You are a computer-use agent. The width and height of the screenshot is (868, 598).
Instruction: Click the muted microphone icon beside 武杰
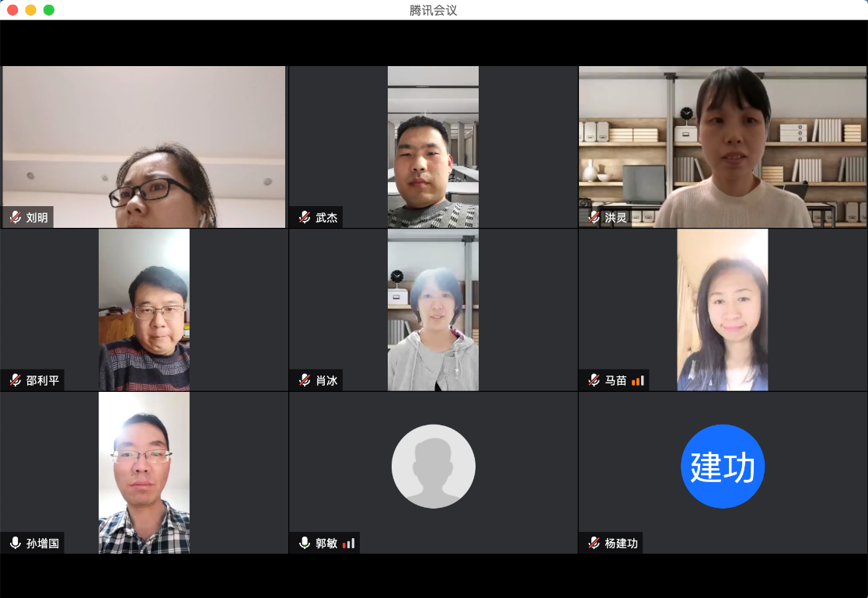pos(305,218)
